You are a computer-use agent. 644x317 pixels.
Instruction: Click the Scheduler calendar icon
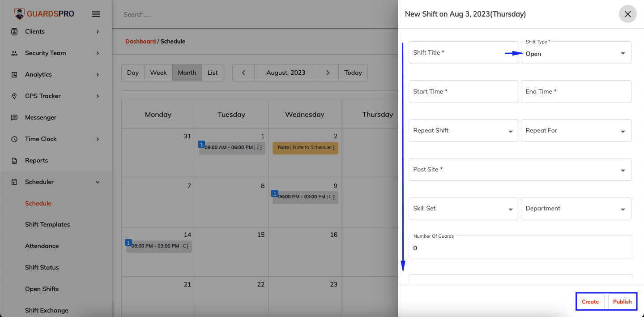pos(15,182)
